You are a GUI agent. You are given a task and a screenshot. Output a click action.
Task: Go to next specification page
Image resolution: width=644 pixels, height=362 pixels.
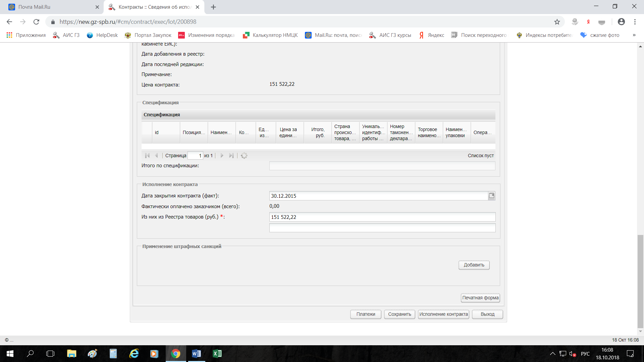(222, 156)
